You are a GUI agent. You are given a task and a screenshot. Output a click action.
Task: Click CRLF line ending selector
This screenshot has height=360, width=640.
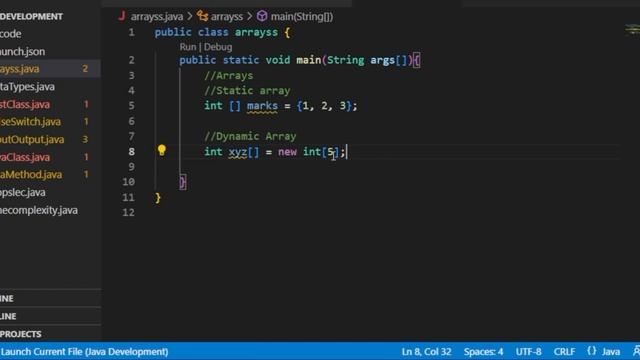tap(564, 351)
